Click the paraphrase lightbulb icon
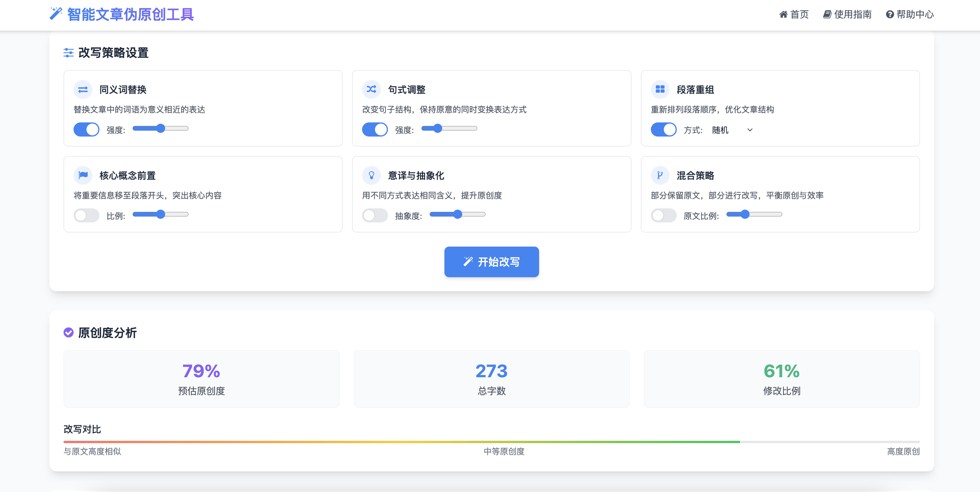The image size is (980, 492). tap(371, 175)
